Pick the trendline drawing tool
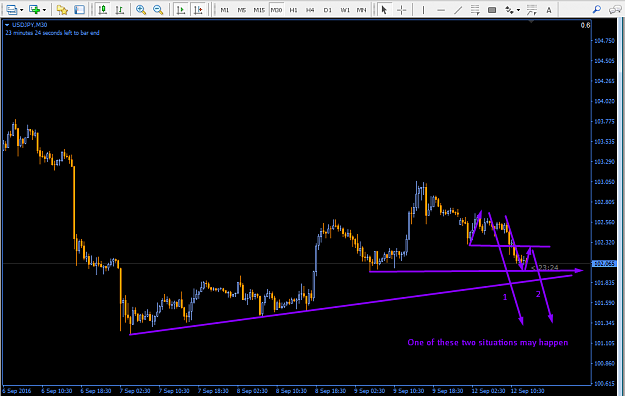The width and height of the screenshot is (625, 396). click(458, 10)
